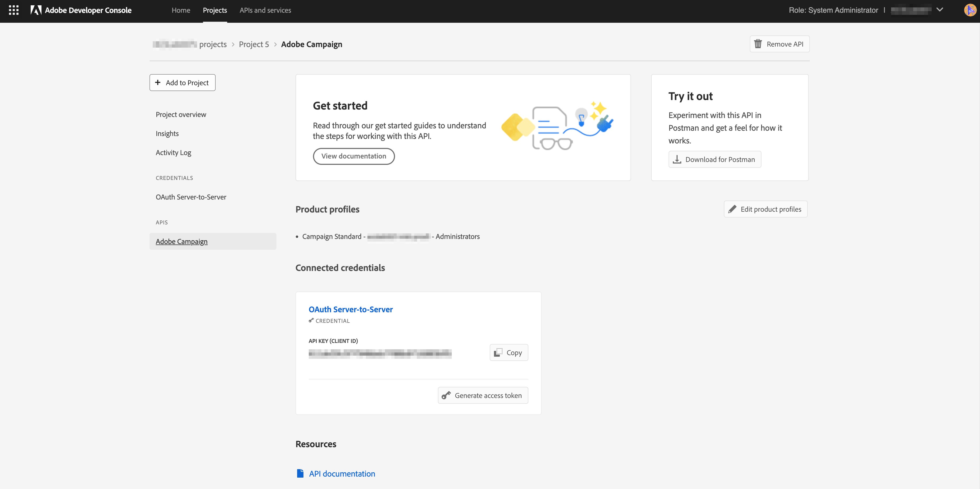
Task: Open the Activity Log sidebar item
Action: coord(173,153)
